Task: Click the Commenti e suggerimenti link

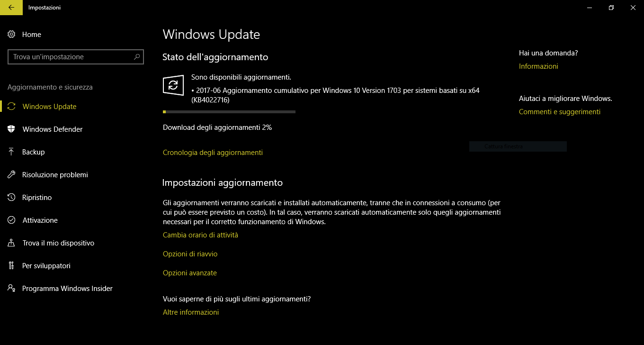Action: (559, 112)
